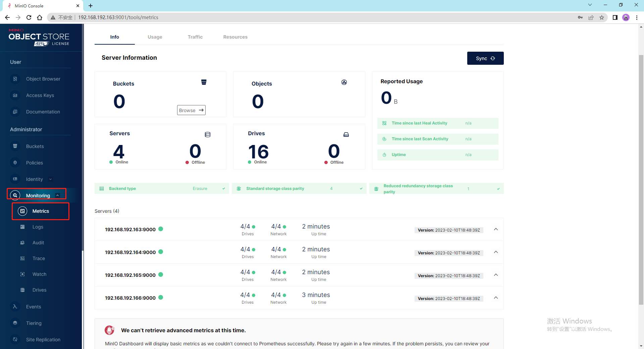Open the Access Keys sidebar icon
Image resolution: width=644 pixels, height=349 pixels.
click(15, 95)
